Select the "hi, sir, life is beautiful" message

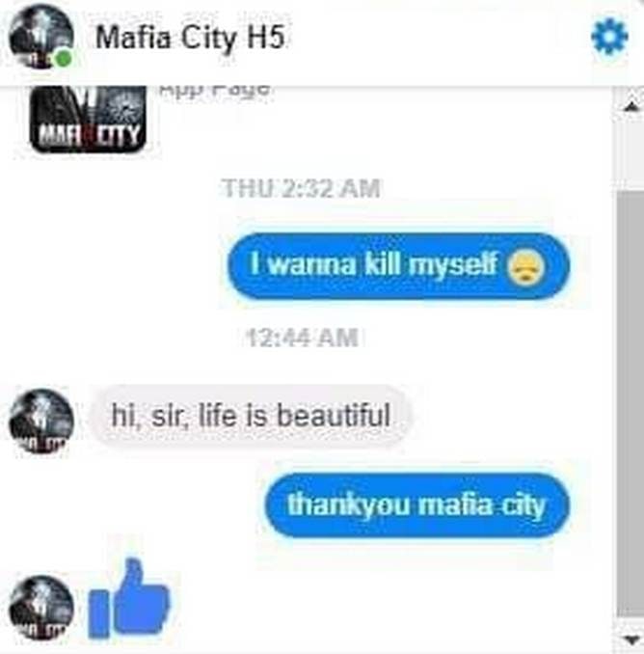251,416
